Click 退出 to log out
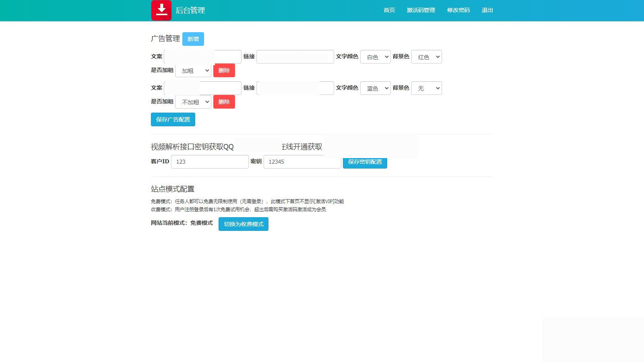 [487, 10]
